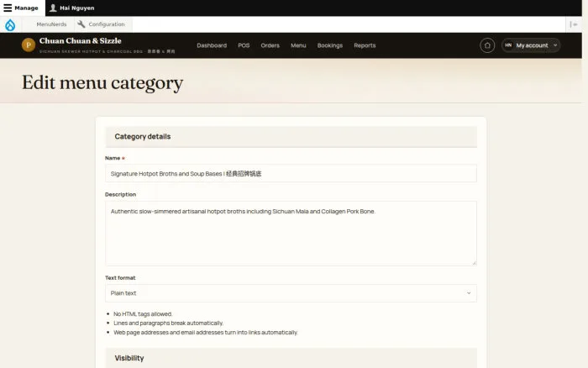588x368 pixels.
Task: Click the circular home icon button
Action: [487, 45]
